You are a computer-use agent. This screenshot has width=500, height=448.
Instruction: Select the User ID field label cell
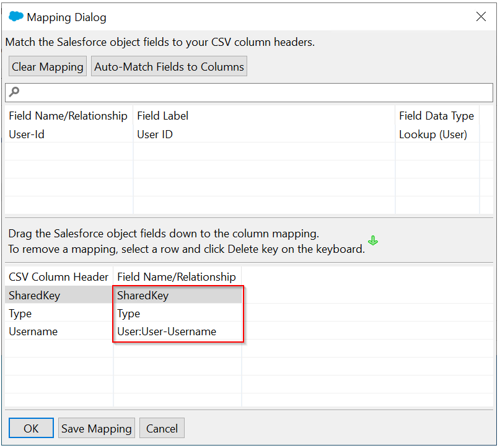[x=155, y=134]
